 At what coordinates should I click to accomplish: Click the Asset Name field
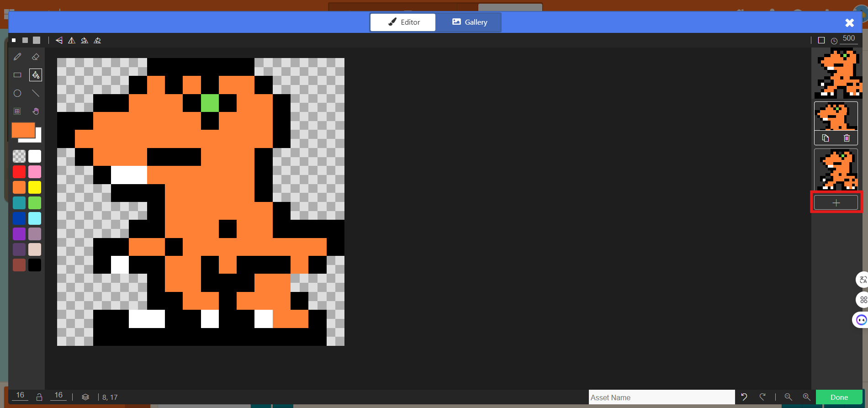tap(661, 397)
